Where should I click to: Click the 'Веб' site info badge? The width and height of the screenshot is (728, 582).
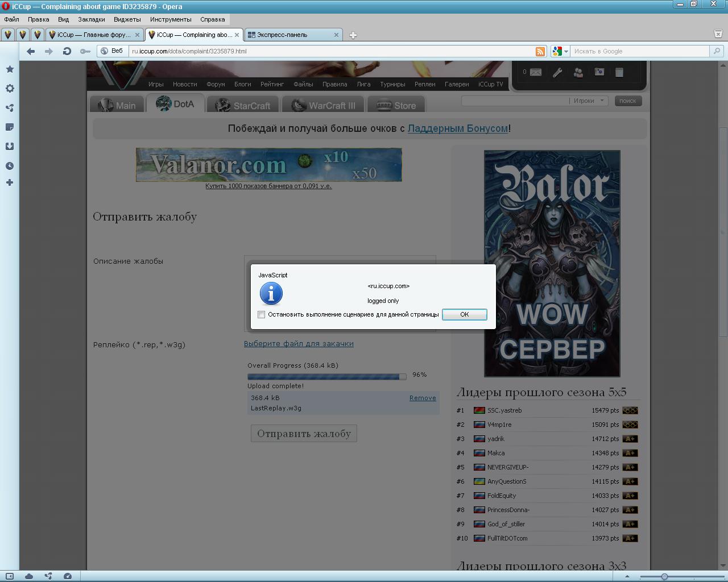pos(111,51)
